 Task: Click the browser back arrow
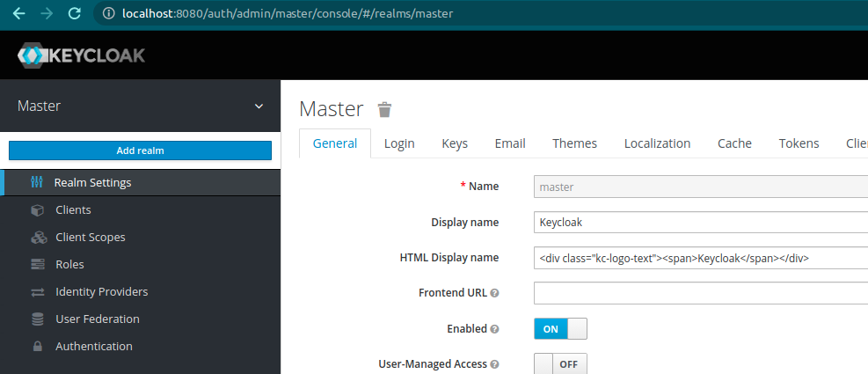[18, 14]
